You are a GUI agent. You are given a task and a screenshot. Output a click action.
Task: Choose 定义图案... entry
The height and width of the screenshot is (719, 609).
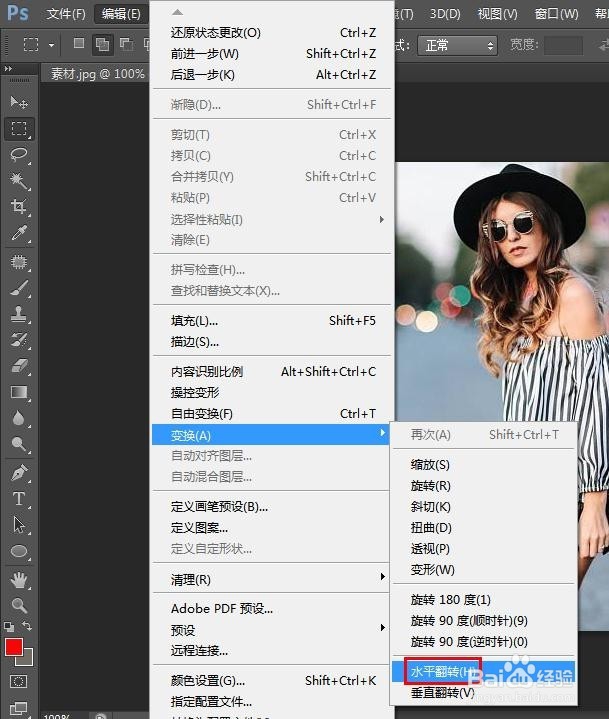271,528
